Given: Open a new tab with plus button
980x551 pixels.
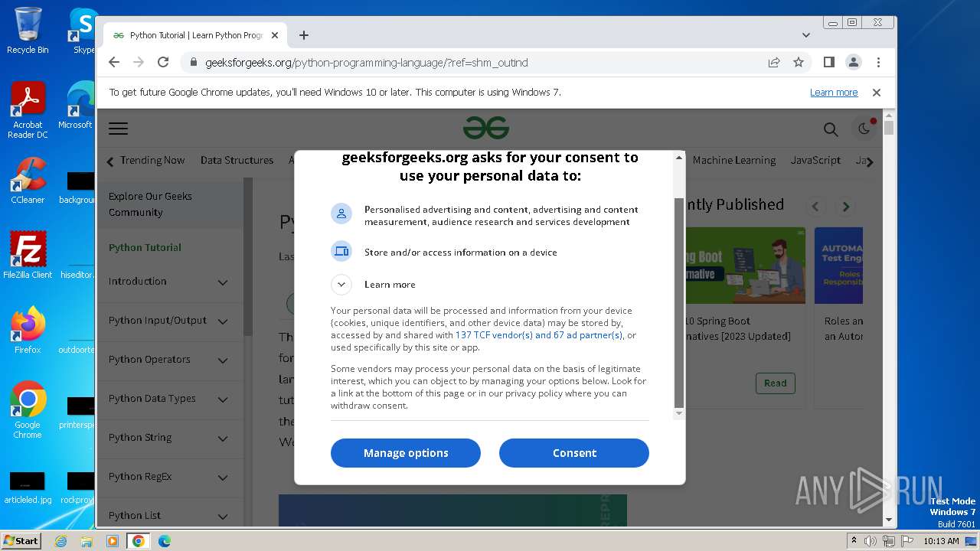Looking at the screenshot, I should coord(304,35).
